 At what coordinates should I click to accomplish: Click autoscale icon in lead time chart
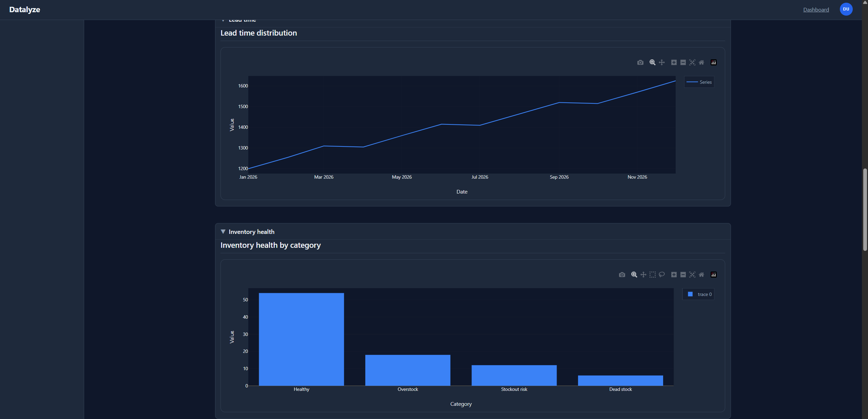coord(692,62)
